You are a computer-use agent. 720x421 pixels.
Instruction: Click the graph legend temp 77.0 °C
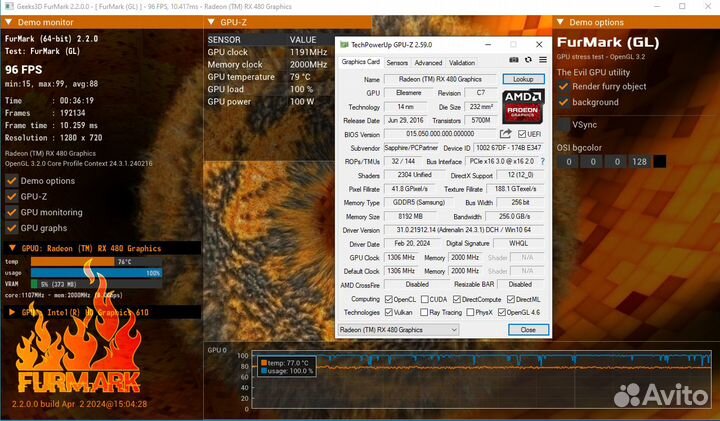(x=287, y=363)
